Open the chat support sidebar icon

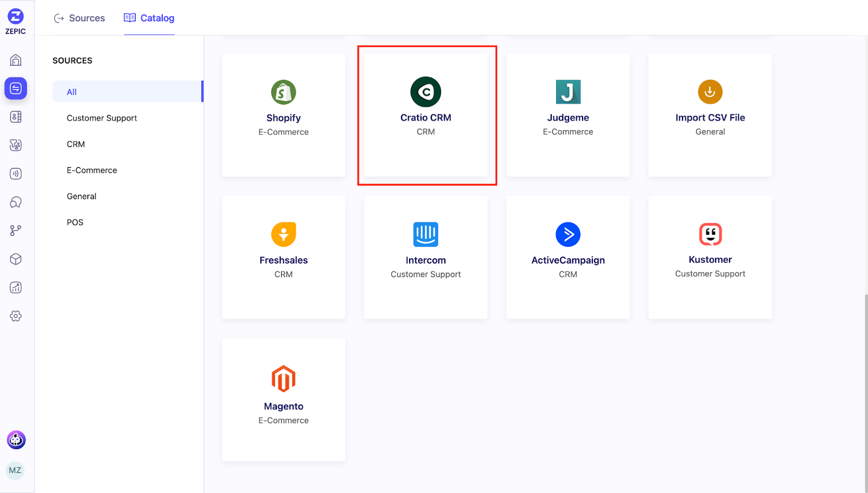[x=16, y=202]
